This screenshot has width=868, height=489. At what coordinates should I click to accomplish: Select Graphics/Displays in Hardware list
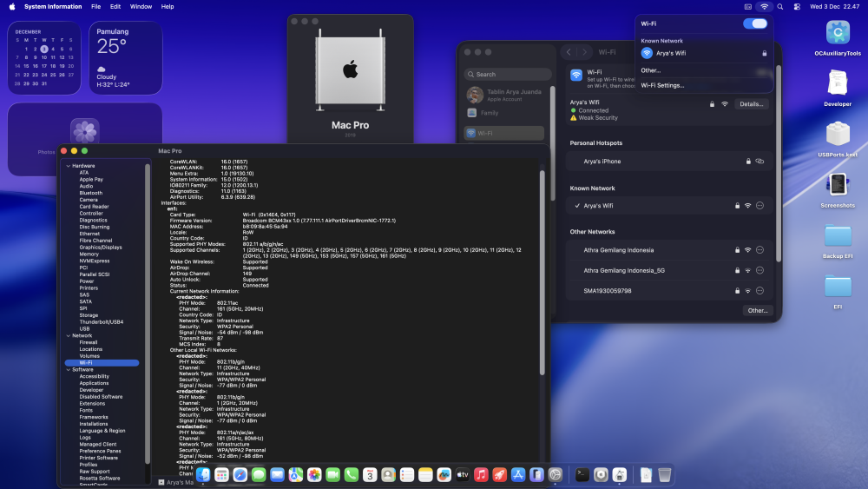pyautogui.click(x=100, y=247)
